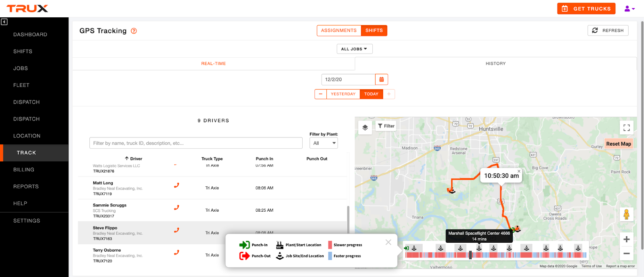This screenshot has width=644, height=277.
Task: Go to the next day with plus button
Action: coord(389,94)
